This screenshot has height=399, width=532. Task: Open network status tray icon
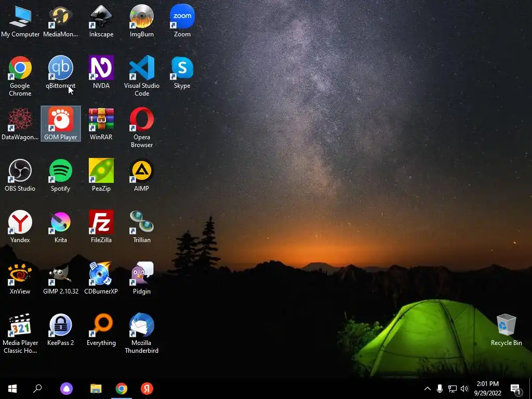click(453, 389)
